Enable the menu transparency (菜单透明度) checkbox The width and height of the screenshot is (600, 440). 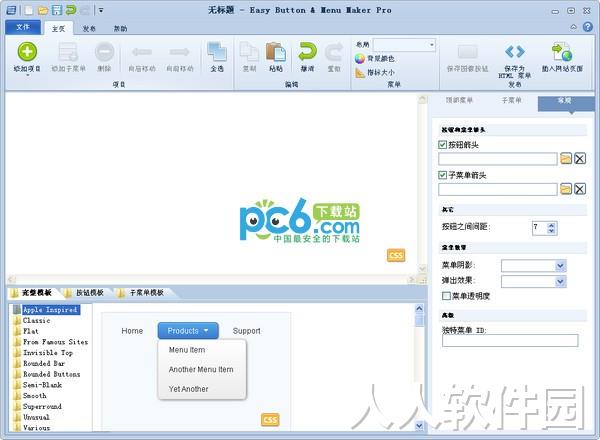pyautogui.click(x=446, y=296)
